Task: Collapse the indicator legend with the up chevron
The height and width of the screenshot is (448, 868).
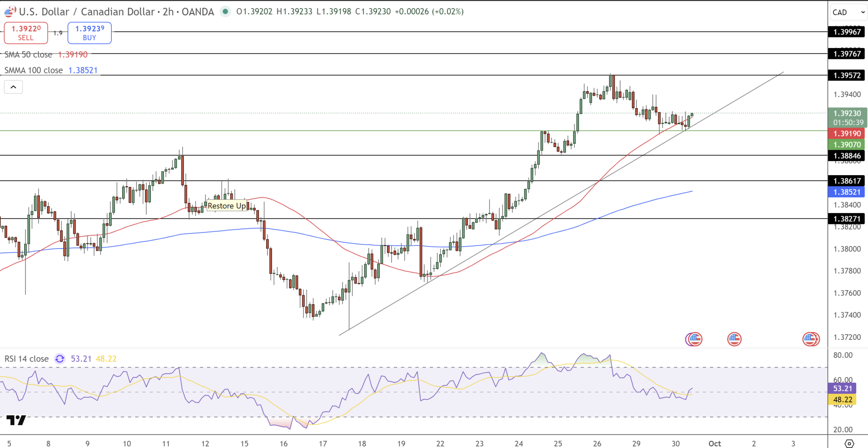Action: [x=13, y=87]
